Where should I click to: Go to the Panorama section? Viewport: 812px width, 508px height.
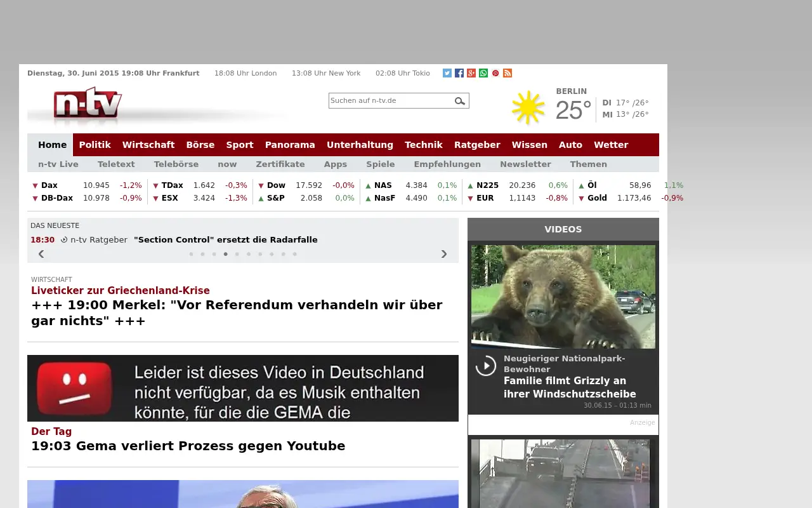pyautogui.click(x=290, y=145)
